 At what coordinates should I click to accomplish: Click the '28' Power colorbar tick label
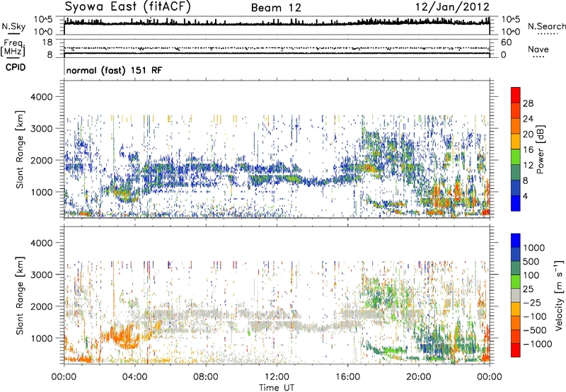click(528, 103)
